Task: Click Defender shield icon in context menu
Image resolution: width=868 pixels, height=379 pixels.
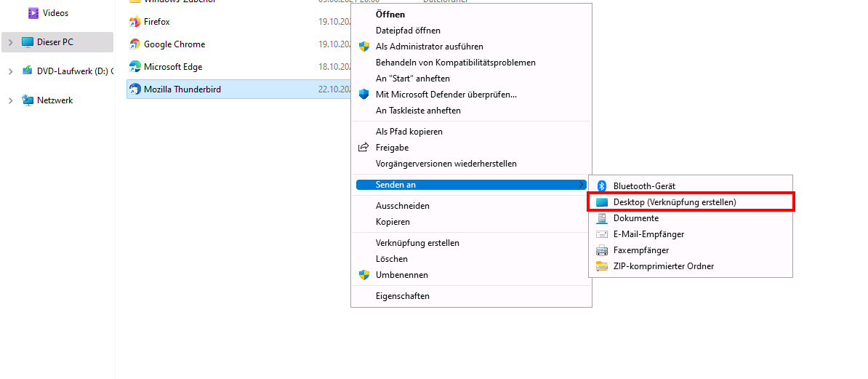Action: tap(363, 94)
